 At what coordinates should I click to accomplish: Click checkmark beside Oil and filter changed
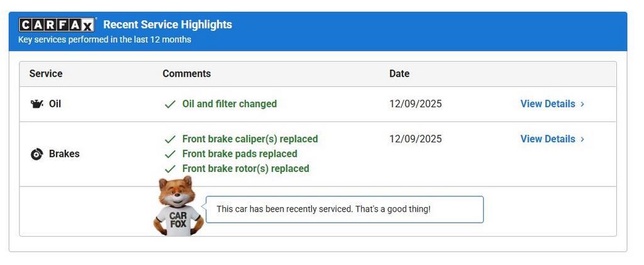(x=170, y=104)
